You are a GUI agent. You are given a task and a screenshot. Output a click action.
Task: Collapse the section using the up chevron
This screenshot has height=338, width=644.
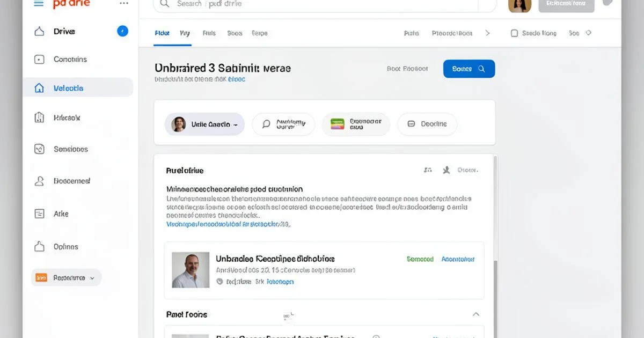[x=475, y=314]
